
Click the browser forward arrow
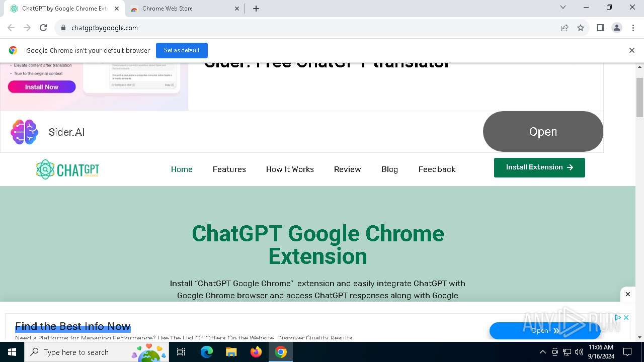click(x=27, y=28)
